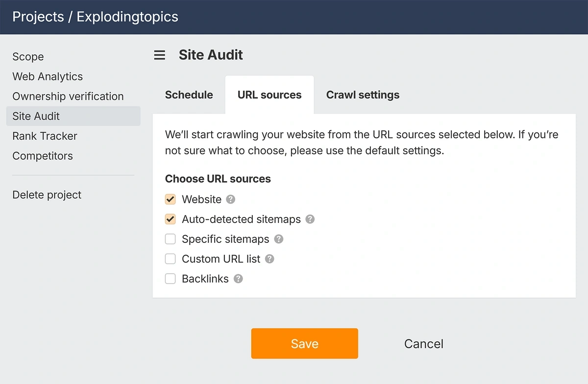Click the Website option label

point(202,199)
